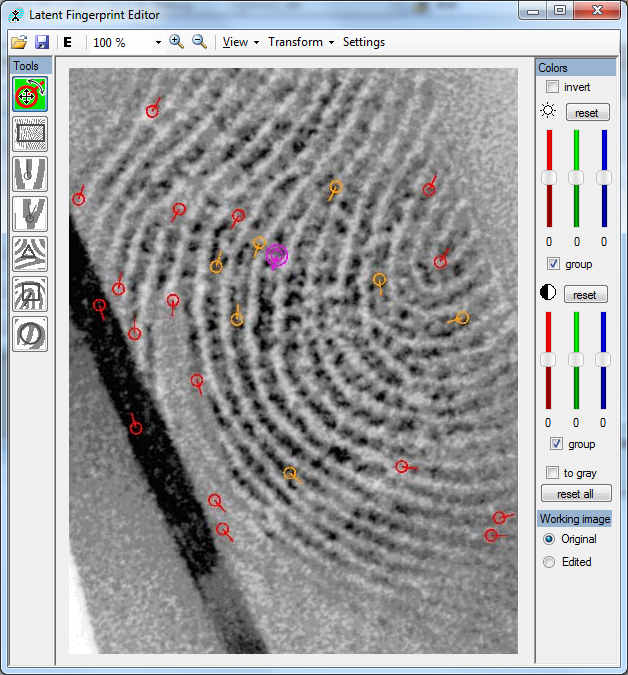Click the Working image section header
Image resolution: width=628 pixels, height=675 pixels.
(575, 519)
